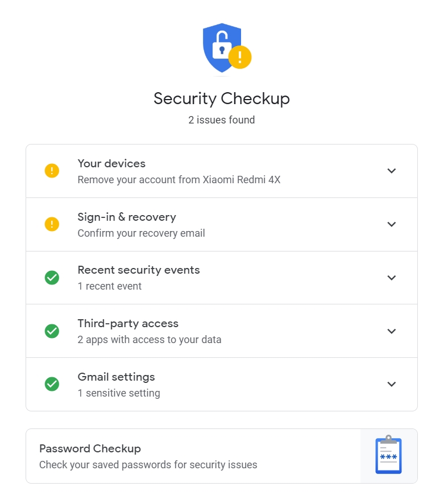This screenshot has height=499, width=448.
Task: Click "1 sensitive setting" under Gmail settings
Action: pyautogui.click(x=119, y=393)
